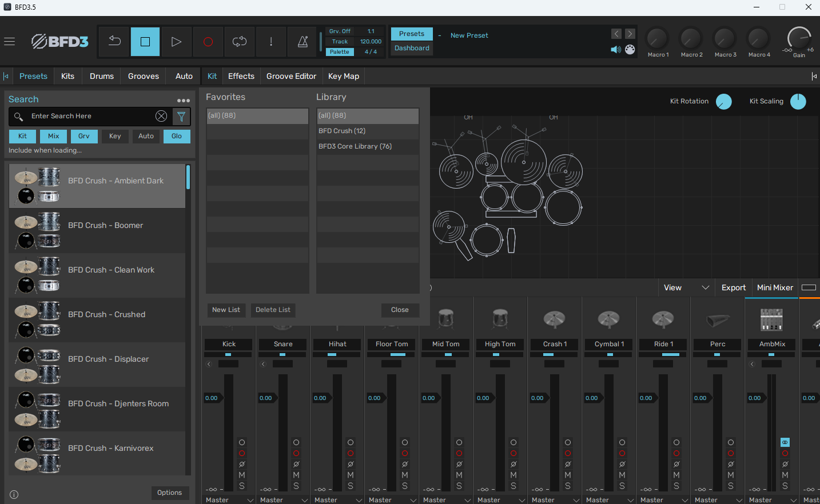Image resolution: width=820 pixels, height=504 pixels.
Task: Expand Kick channel with left chevron
Action: coord(209,364)
